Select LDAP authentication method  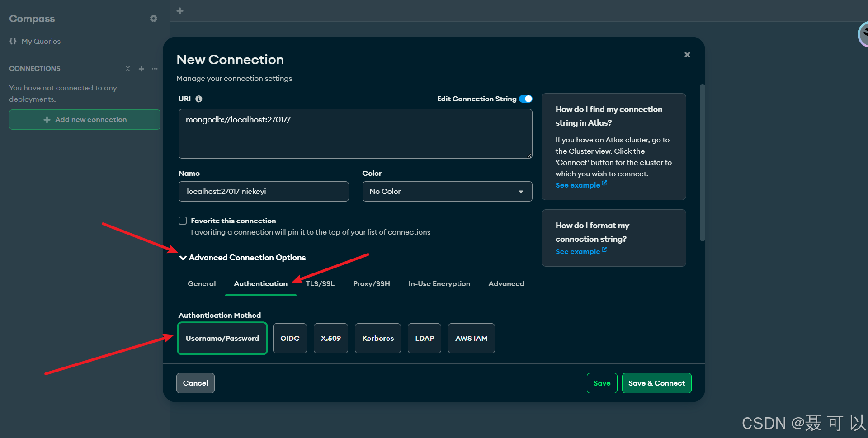click(x=425, y=338)
